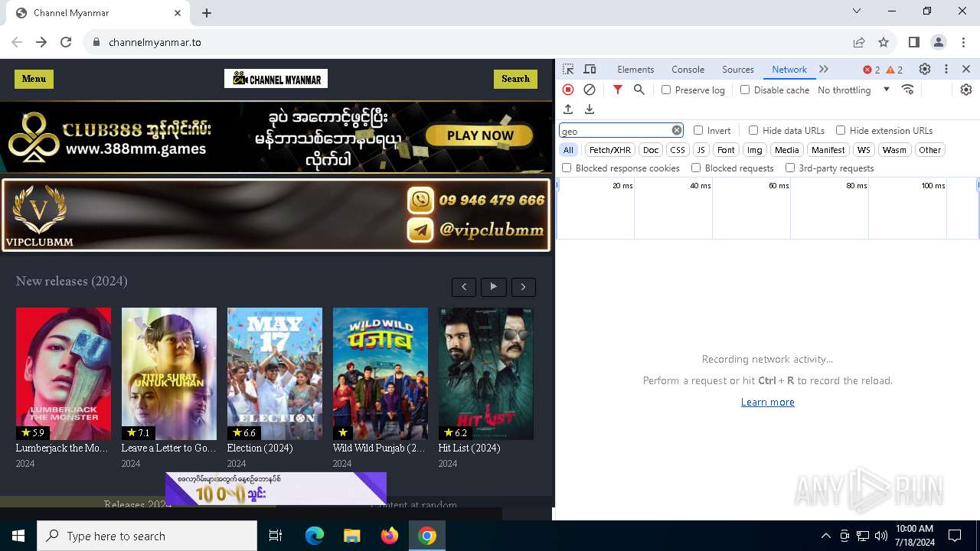Go to next new releases slide
980x551 pixels.
[x=524, y=287]
